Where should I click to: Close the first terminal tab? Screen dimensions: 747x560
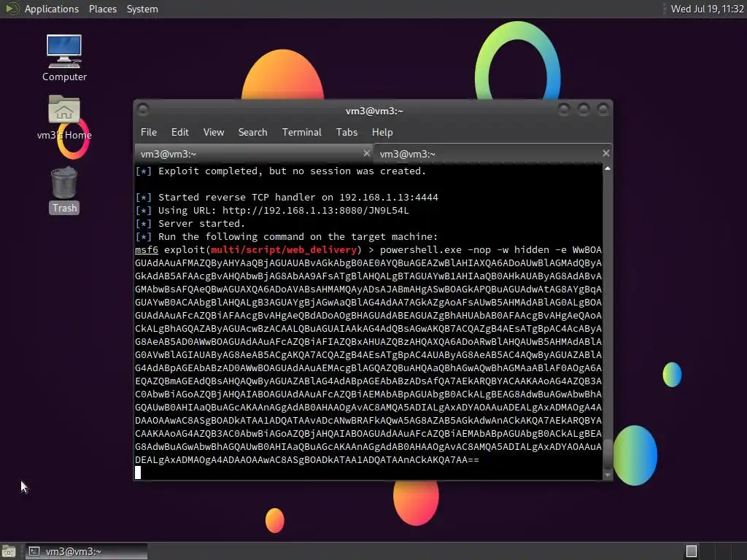click(366, 153)
